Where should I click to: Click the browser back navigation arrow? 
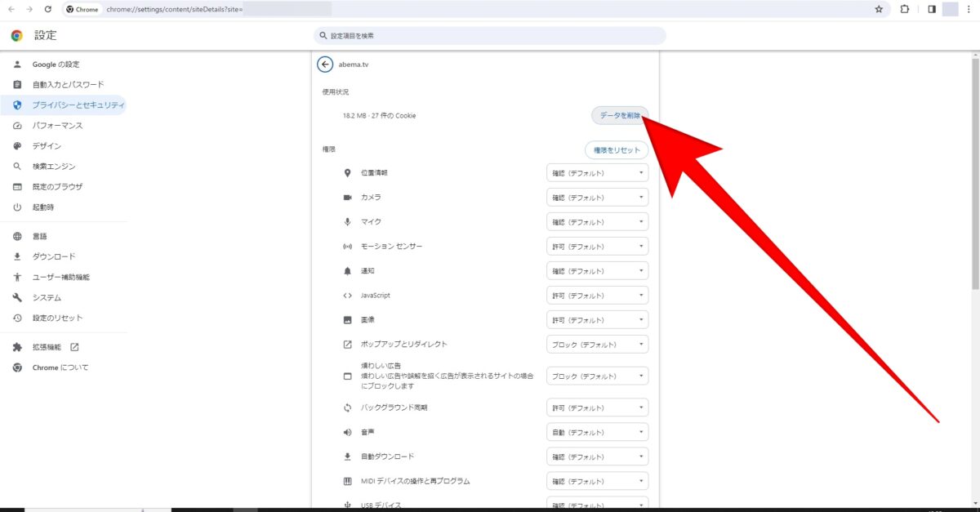point(11,9)
